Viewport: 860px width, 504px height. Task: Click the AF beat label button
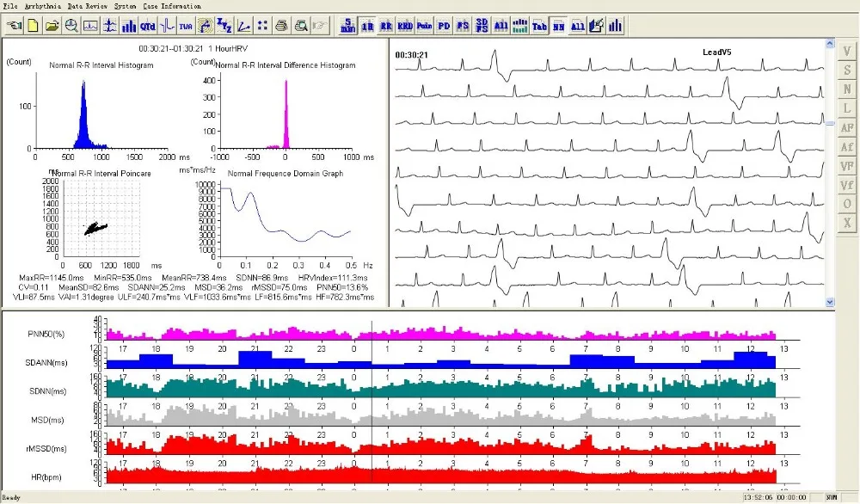click(x=848, y=126)
